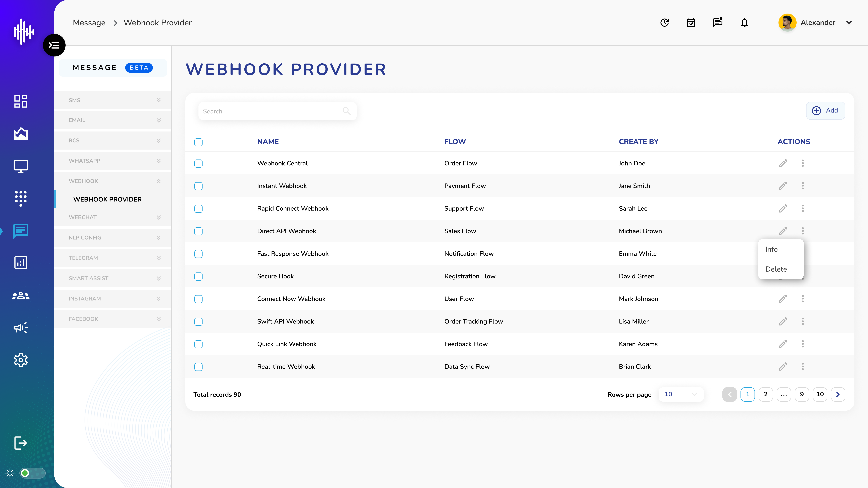Toggle the sidebar collapse menu button
The width and height of the screenshot is (868, 488).
pyautogui.click(x=54, y=45)
